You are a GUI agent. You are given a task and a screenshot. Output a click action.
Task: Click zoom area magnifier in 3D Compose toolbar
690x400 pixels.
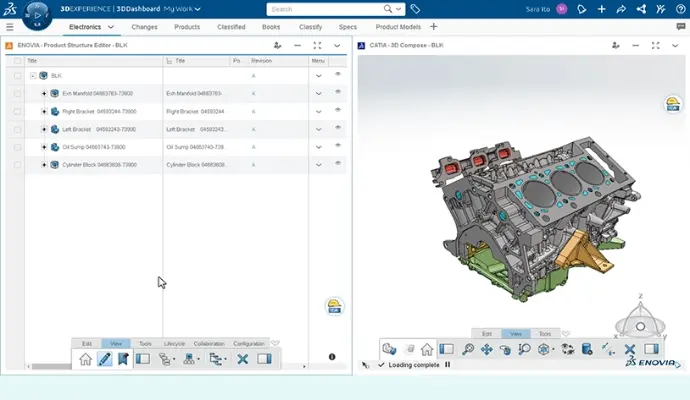(x=468, y=349)
